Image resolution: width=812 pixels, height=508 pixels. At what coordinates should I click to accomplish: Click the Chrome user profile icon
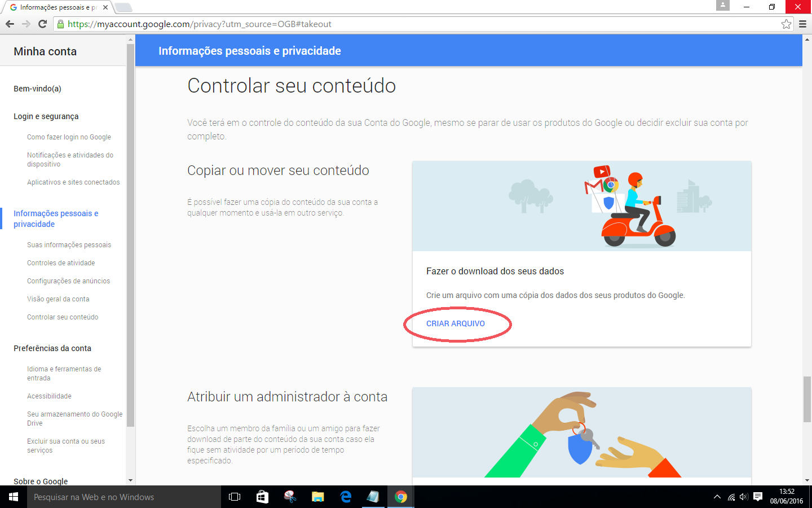tap(722, 5)
